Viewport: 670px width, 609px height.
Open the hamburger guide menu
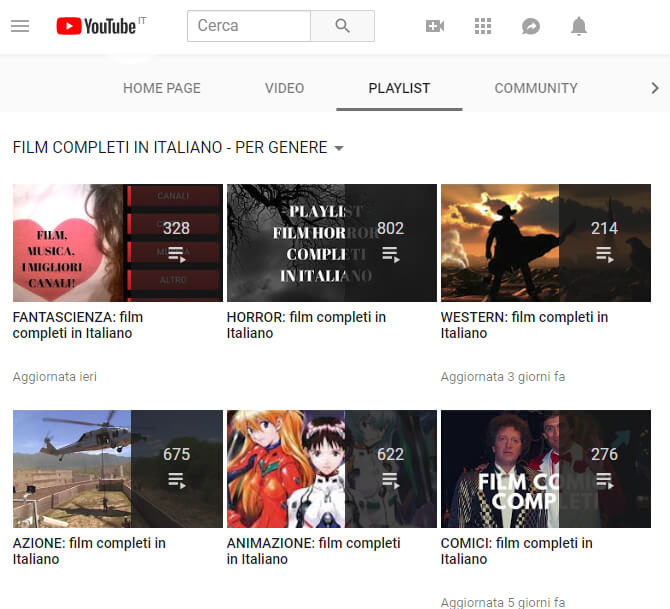[x=20, y=26]
